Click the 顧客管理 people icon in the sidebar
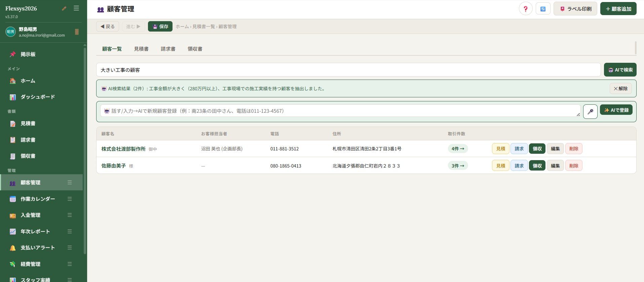Screen dimensions: 644x282 point(13,183)
